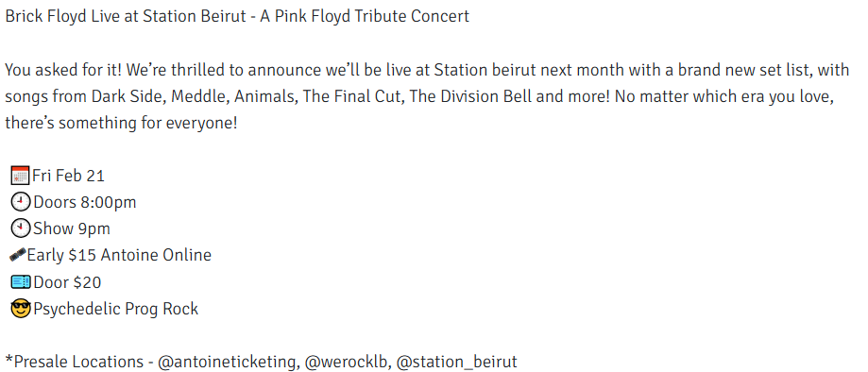Click the calendar emoji before Fri Feb 21
This screenshot has width=868, height=372.
point(20,176)
